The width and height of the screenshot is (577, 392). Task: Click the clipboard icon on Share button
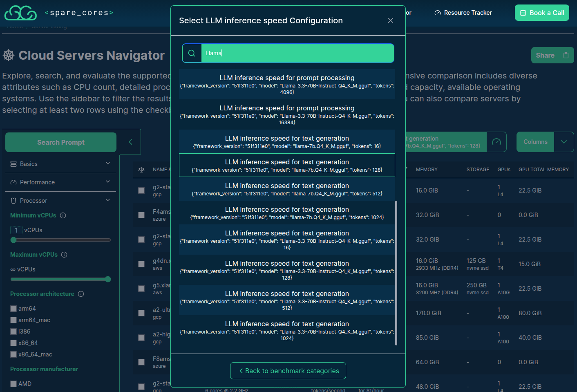point(566,55)
